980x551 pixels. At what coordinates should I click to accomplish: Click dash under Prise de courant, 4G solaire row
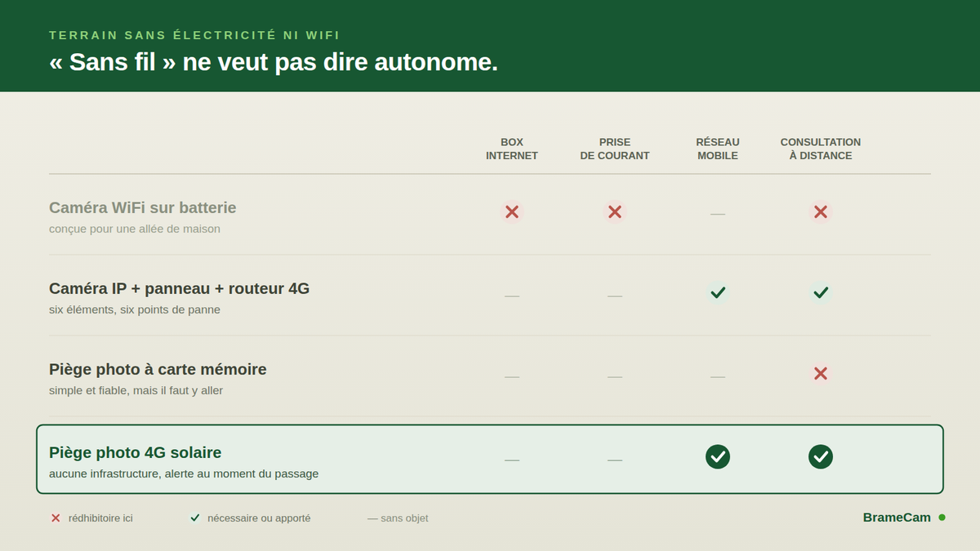615,460
